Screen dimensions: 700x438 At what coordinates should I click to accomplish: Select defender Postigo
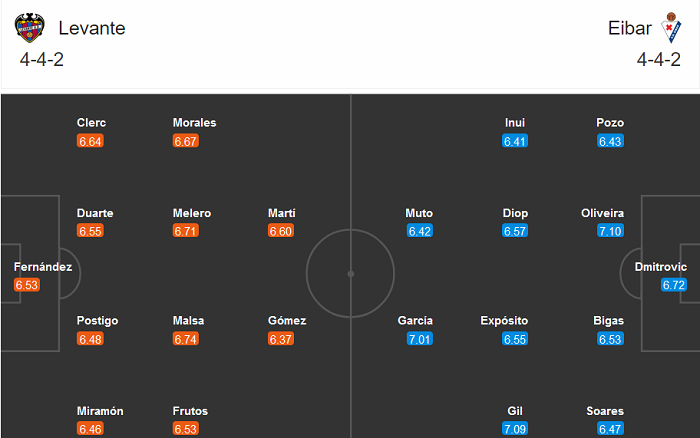[x=97, y=321]
